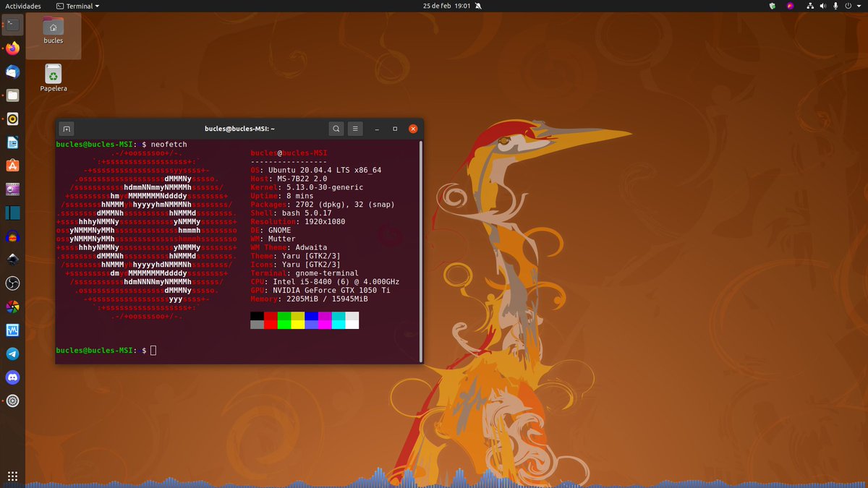
Task: Click the bucles@bucles-MSI header in neofetch output
Action: (289, 153)
